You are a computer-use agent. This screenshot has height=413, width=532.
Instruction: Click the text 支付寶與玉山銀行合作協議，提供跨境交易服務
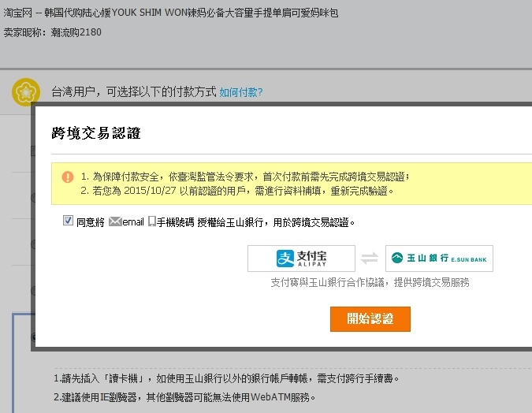coord(370,282)
